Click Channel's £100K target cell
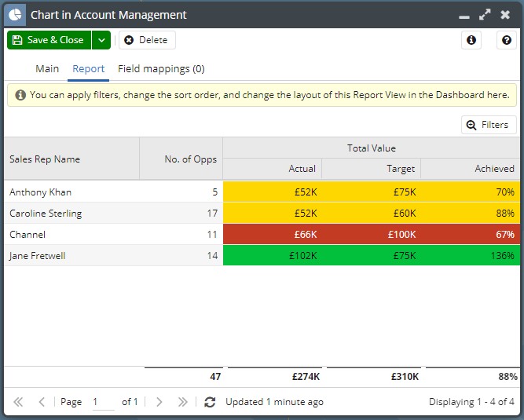Screen dimensions: 524x420 click(x=372, y=235)
